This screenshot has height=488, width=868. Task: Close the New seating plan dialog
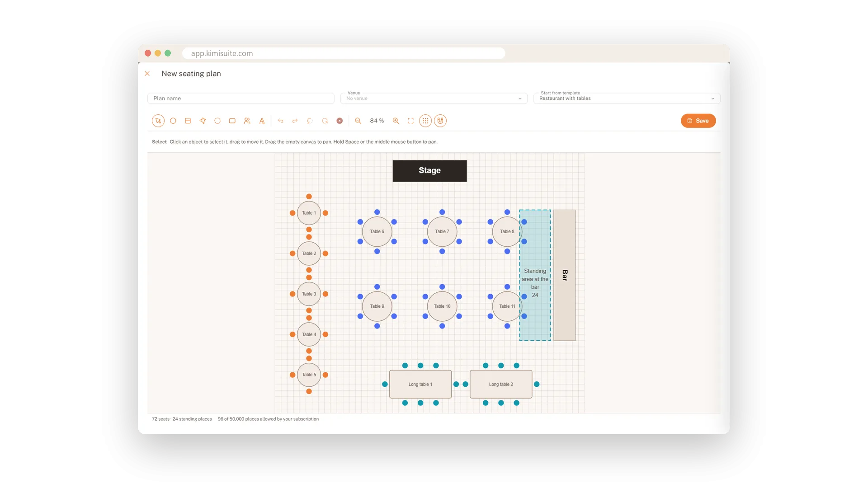click(x=147, y=74)
